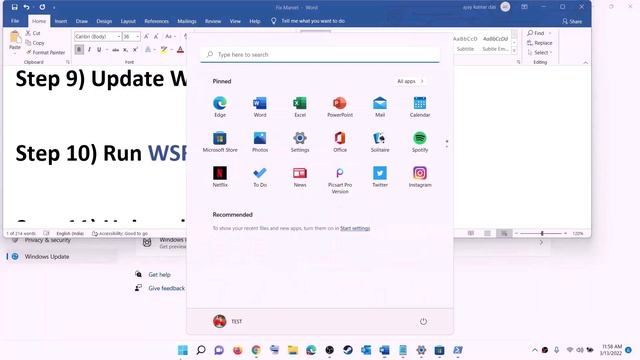The image size is (640, 360).
Task: Click Give feedback in Settings window
Action: 167,288
